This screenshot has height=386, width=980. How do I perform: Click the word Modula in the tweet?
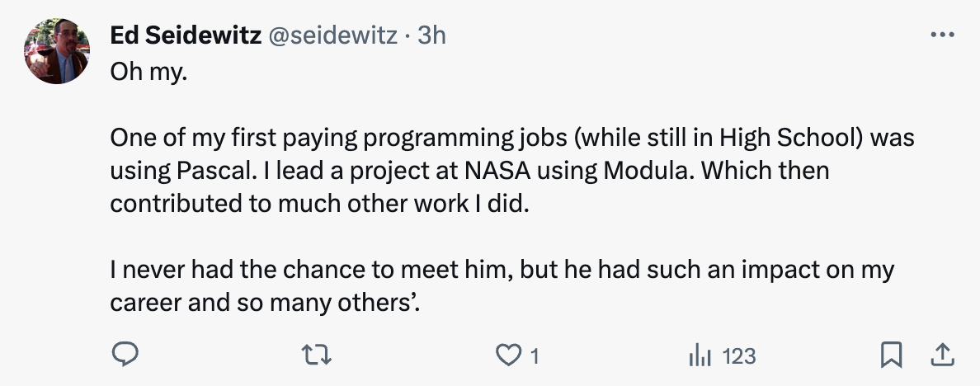coord(650,171)
